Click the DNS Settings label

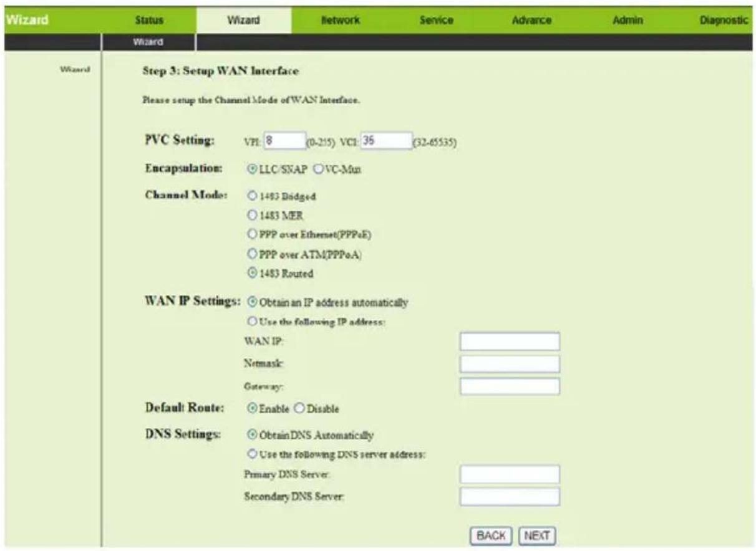click(x=182, y=434)
